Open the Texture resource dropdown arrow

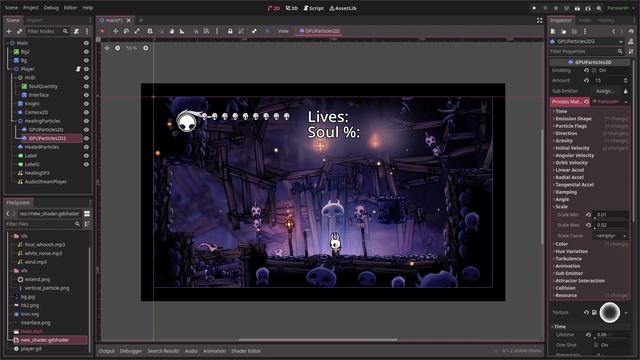pyautogui.click(x=626, y=313)
